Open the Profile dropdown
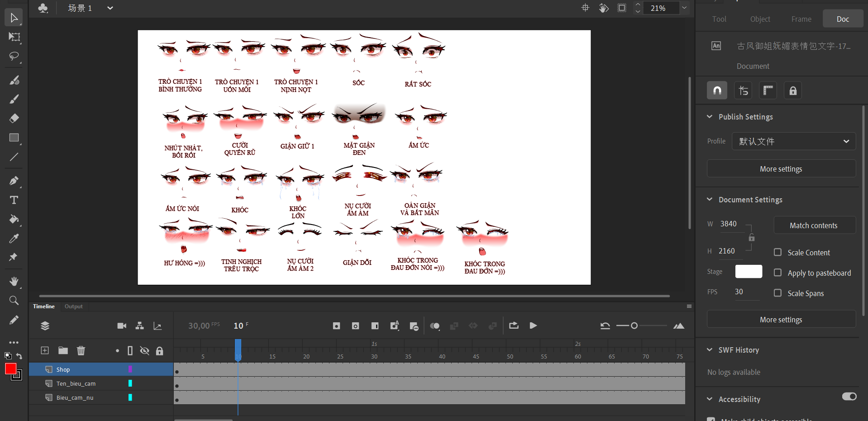 794,141
